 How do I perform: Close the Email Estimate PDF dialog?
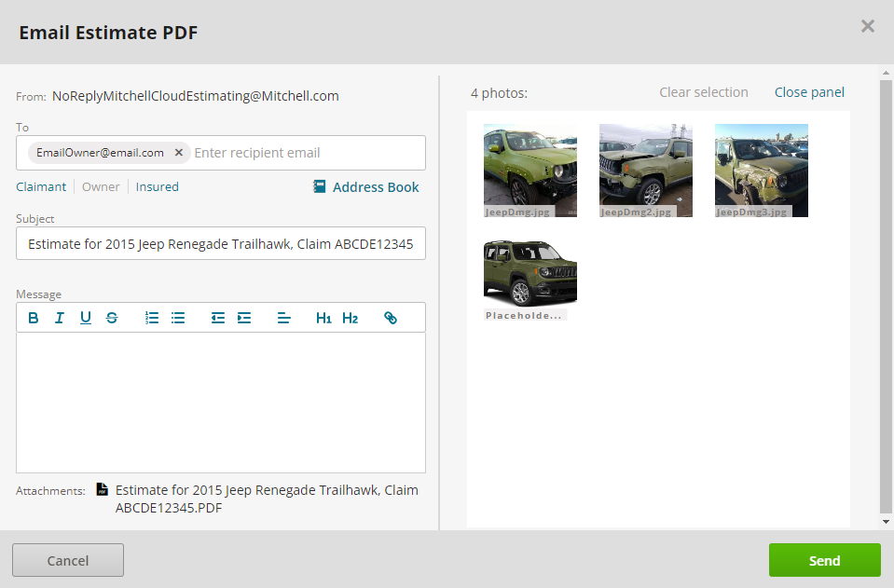pos(868,26)
